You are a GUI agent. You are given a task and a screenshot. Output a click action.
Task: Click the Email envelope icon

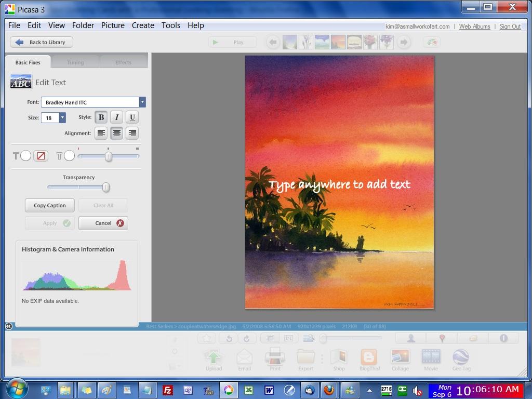(x=244, y=357)
